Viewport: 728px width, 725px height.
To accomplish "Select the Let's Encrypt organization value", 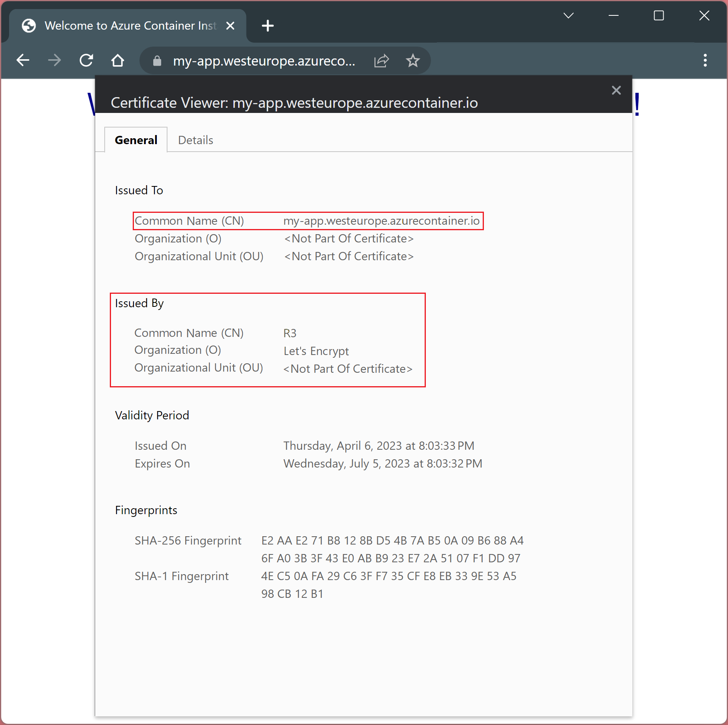I will (316, 351).
